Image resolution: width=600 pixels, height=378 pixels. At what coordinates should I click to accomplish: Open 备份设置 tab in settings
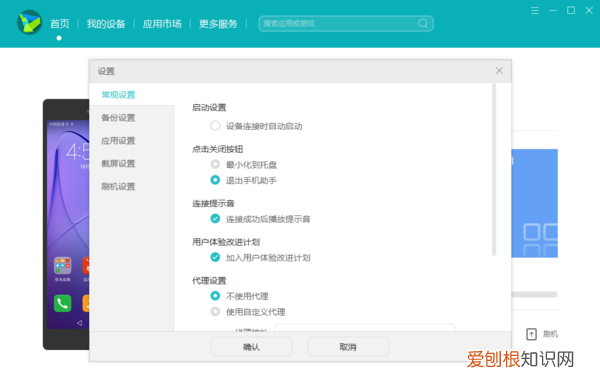pyautogui.click(x=118, y=117)
